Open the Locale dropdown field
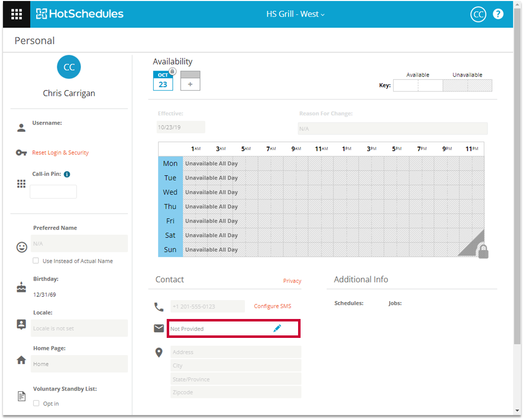Screen dimensions: 524x420 click(80, 328)
